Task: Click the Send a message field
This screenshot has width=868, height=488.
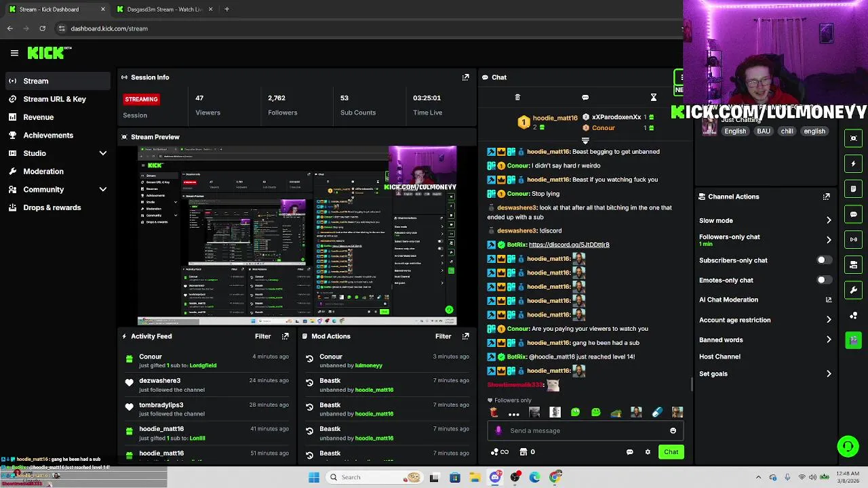Action: [x=587, y=430]
